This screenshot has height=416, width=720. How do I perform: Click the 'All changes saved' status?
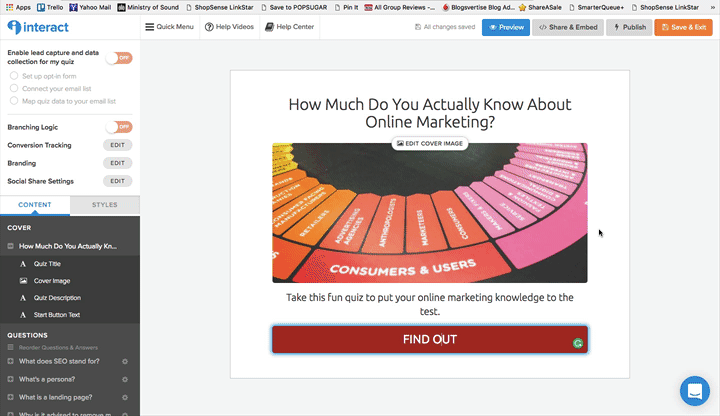444,27
